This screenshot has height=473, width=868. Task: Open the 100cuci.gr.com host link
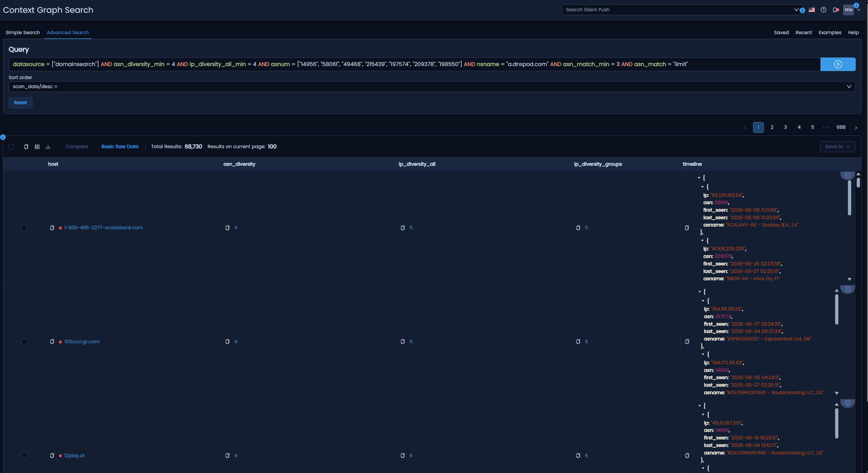82,342
